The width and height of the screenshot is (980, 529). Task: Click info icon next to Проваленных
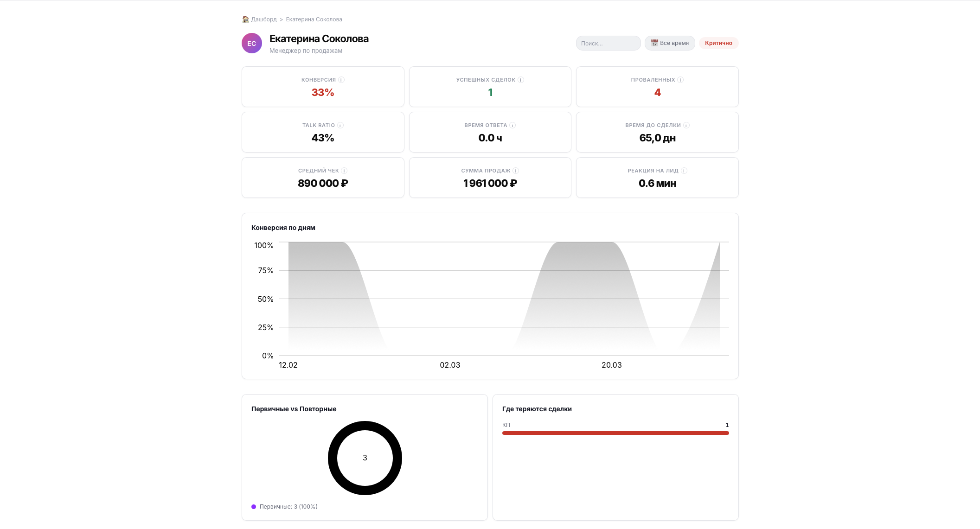click(680, 80)
